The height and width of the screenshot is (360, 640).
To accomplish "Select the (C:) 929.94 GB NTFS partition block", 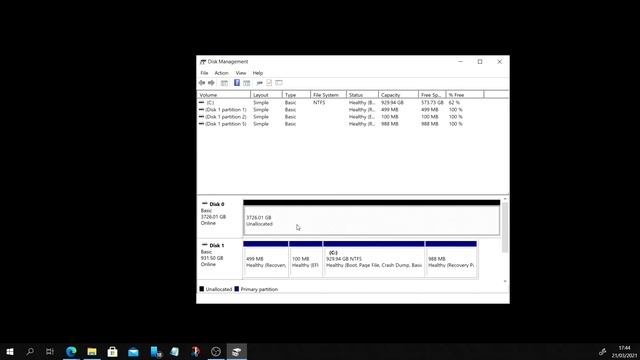I will [x=373, y=260].
